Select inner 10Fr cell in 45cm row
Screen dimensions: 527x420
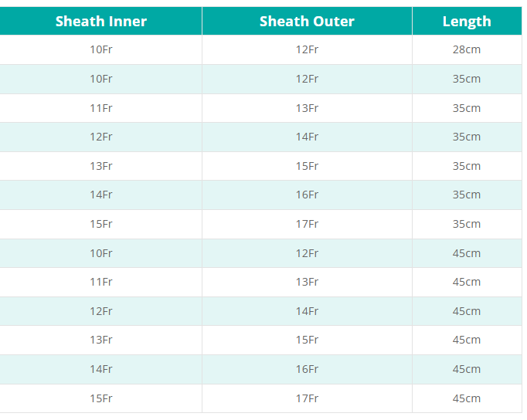(101, 253)
